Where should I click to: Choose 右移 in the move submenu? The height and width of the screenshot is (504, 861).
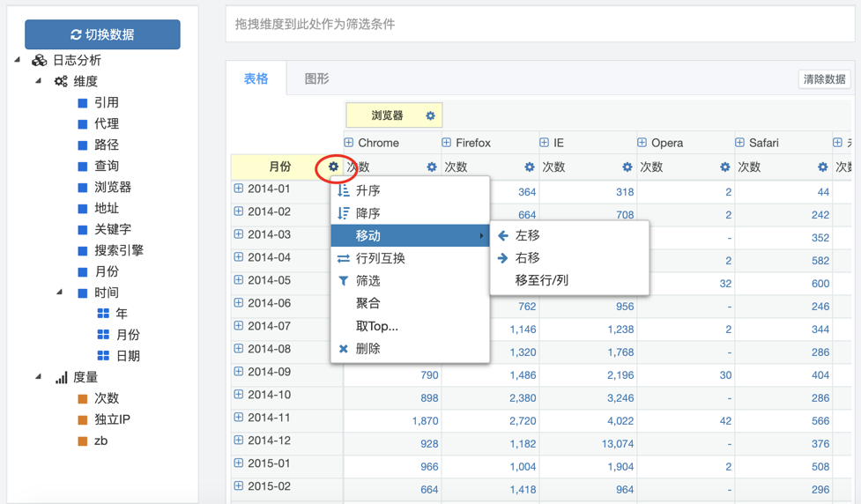527,258
